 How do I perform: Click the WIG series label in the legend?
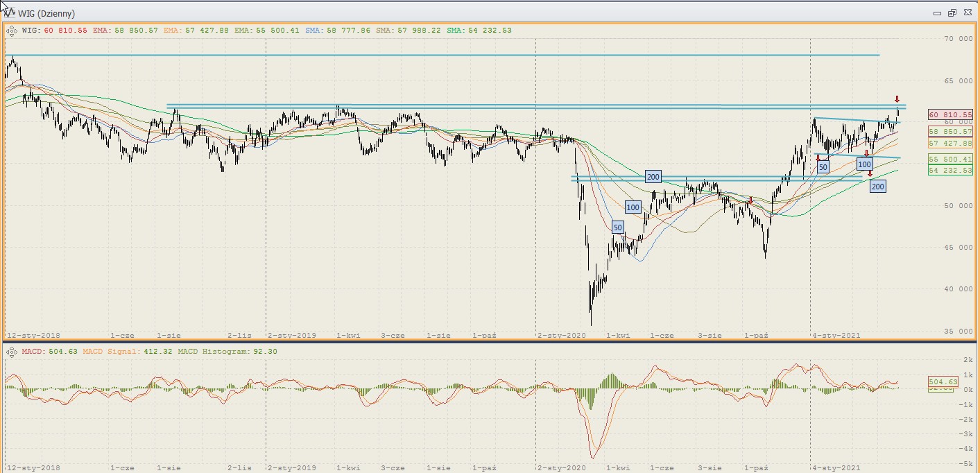tap(31, 31)
